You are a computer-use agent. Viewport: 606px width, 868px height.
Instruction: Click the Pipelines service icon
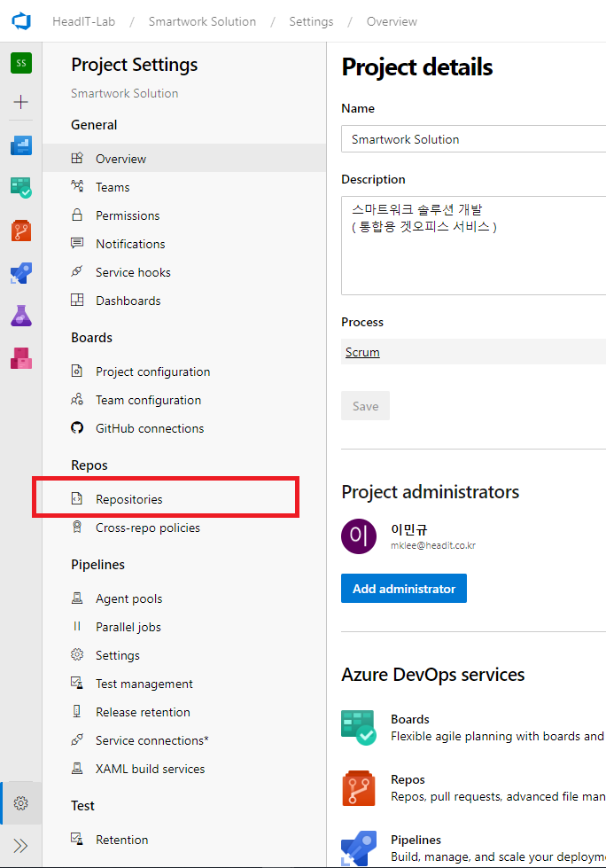tap(359, 848)
